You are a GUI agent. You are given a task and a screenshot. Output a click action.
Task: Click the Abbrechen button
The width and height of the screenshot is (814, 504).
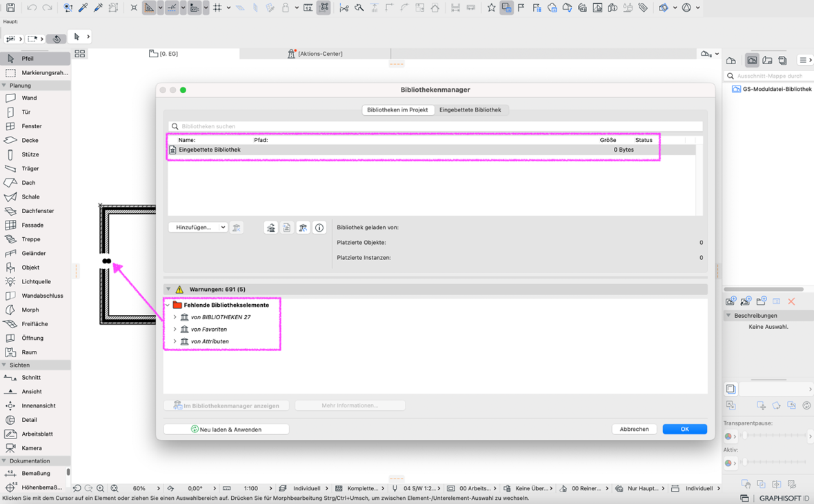coord(635,430)
